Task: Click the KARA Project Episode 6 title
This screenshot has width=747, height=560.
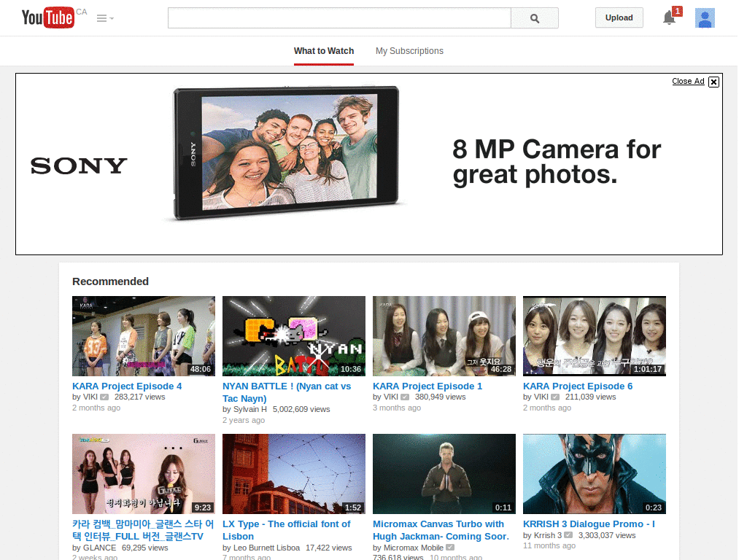Action: coord(578,386)
